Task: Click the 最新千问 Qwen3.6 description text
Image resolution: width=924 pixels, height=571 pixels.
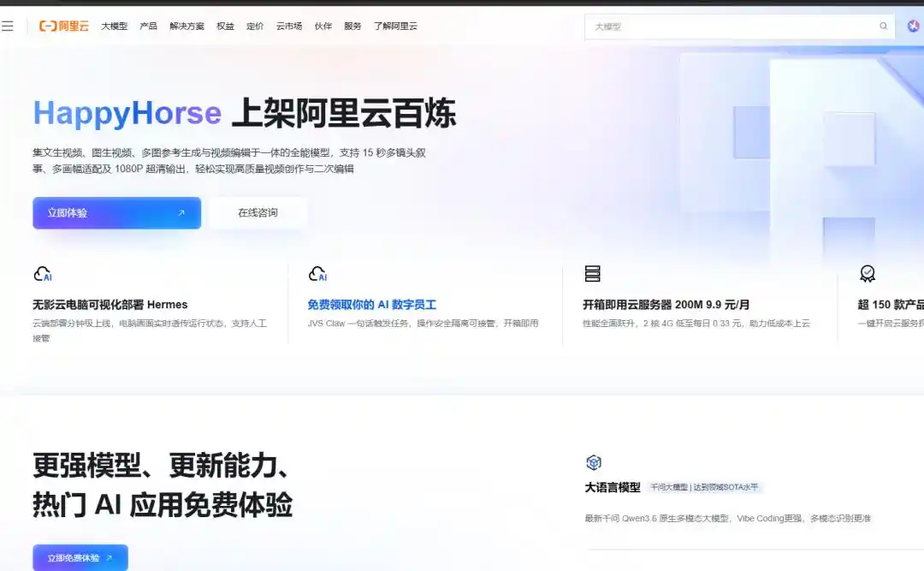Action: [x=727, y=518]
